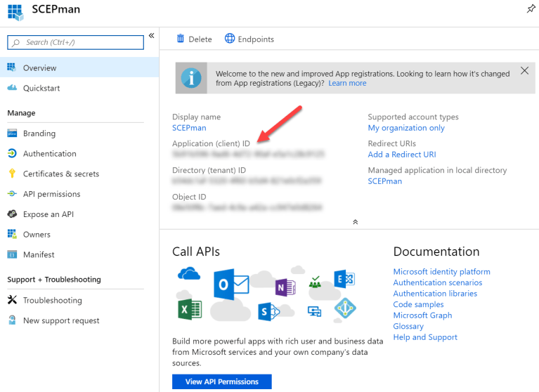Open Help and Support link
The width and height of the screenshot is (539, 392).
[x=425, y=337]
